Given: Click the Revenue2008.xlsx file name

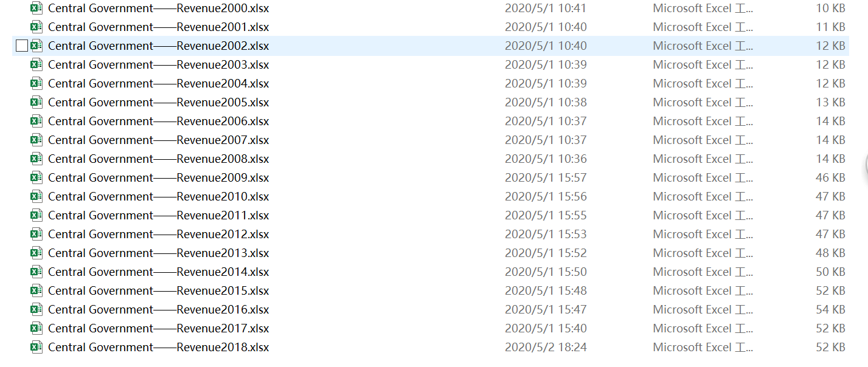Looking at the screenshot, I should [158, 159].
